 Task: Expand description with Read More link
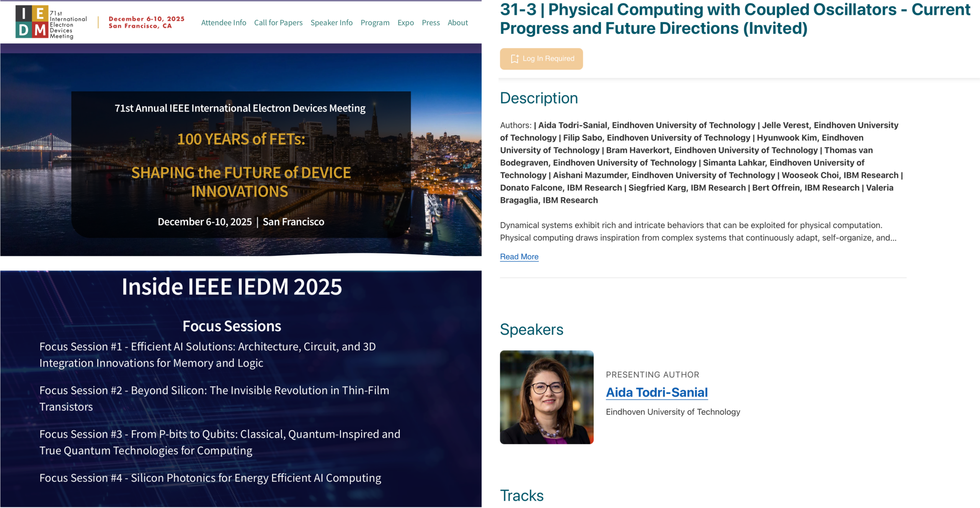coord(519,257)
